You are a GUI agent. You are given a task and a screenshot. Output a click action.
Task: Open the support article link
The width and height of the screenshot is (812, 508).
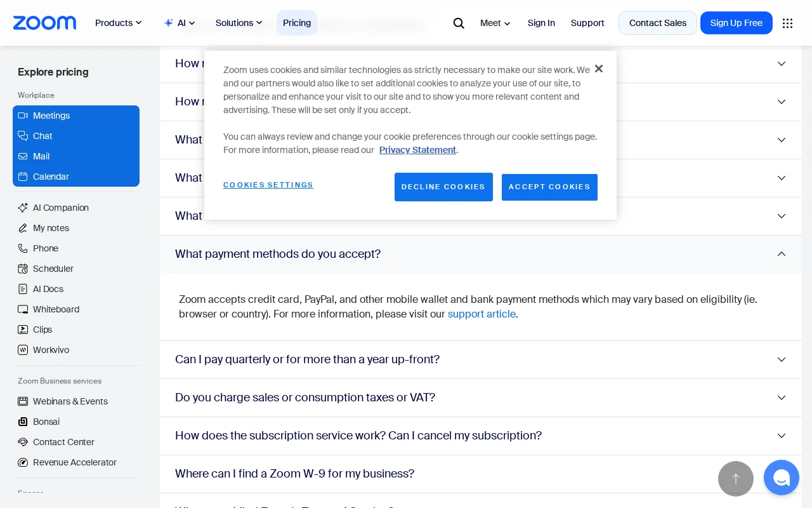[481, 314]
